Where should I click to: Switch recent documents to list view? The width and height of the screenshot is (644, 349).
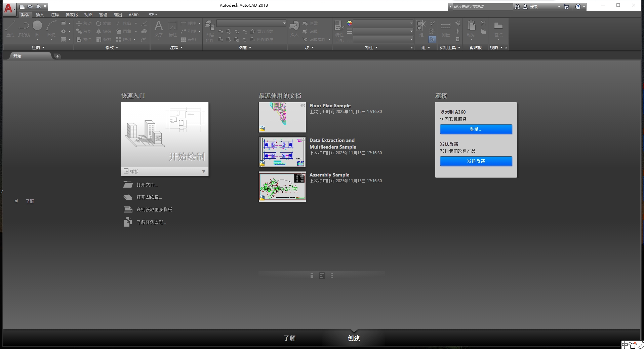(x=332, y=275)
